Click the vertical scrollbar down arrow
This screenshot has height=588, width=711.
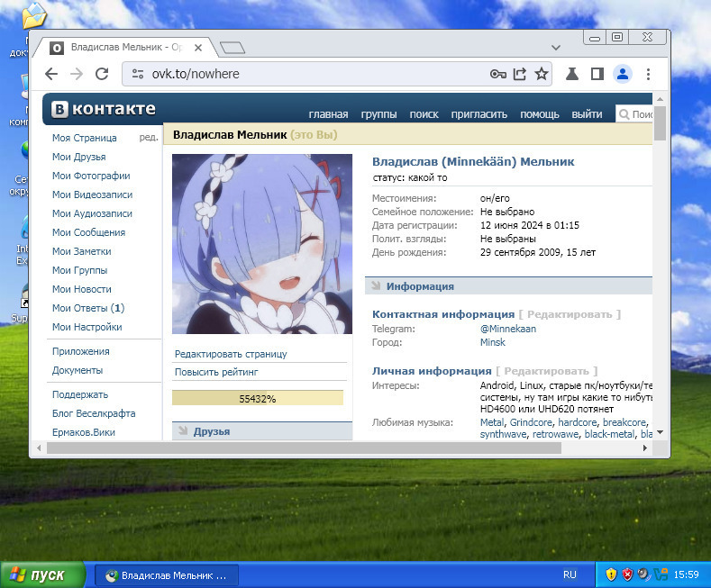[661, 432]
